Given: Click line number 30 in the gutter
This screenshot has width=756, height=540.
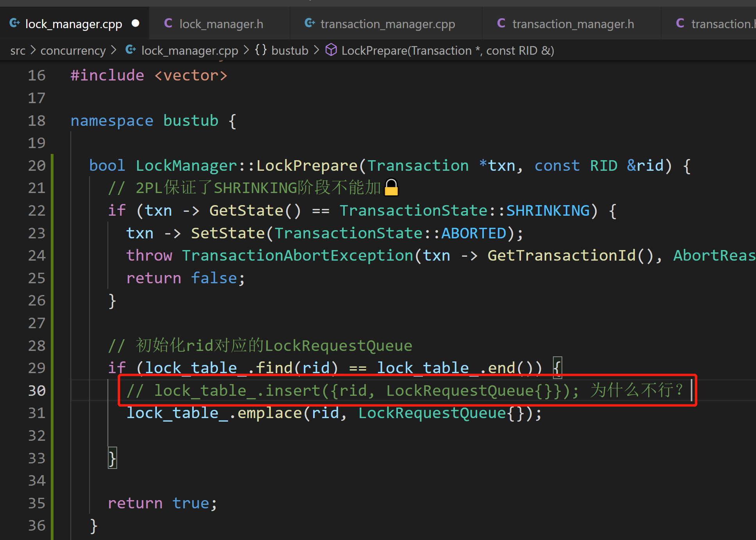Looking at the screenshot, I should [x=37, y=390].
